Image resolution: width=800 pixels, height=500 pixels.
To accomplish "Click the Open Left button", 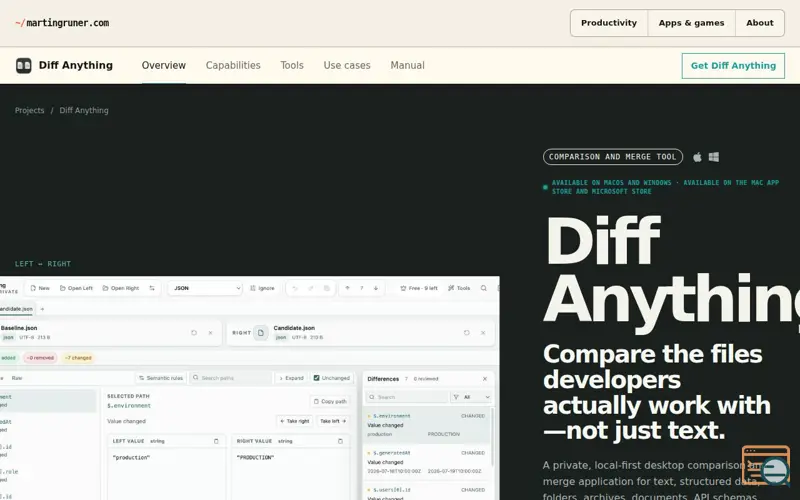I will pos(77,288).
